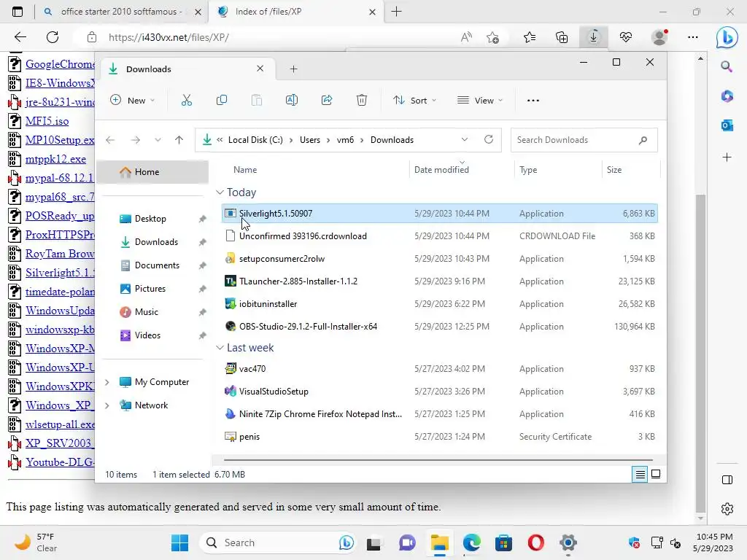The image size is (747, 560).
Task: Open Edge sidebar search icon
Action: (x=727, y=66)
